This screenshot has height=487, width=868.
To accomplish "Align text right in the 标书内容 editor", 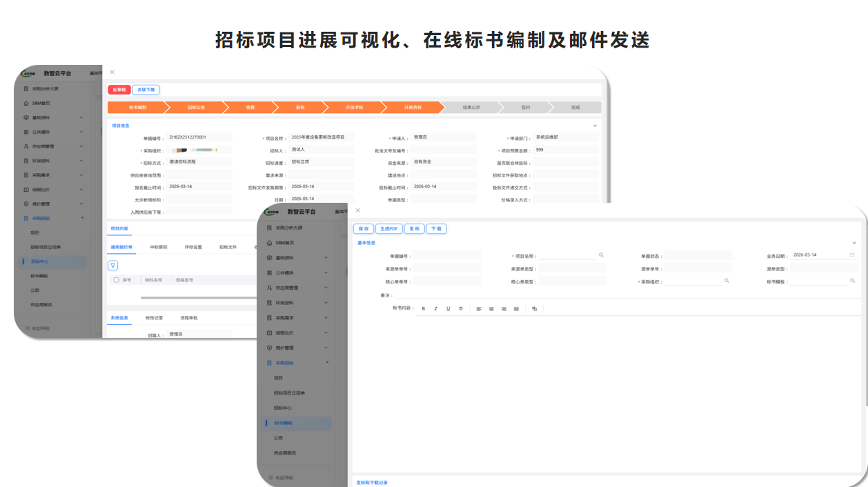I will point(504,309).
